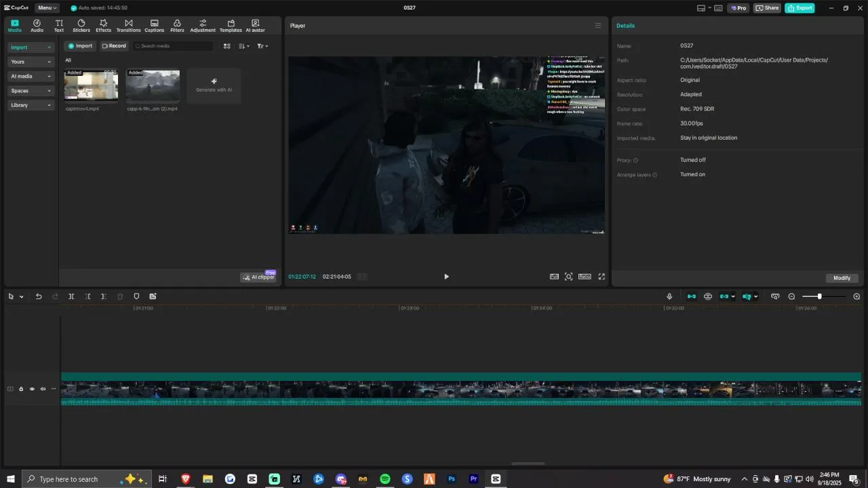
Task: Open Spotify from the taskbar
Action: click(385, 479)
